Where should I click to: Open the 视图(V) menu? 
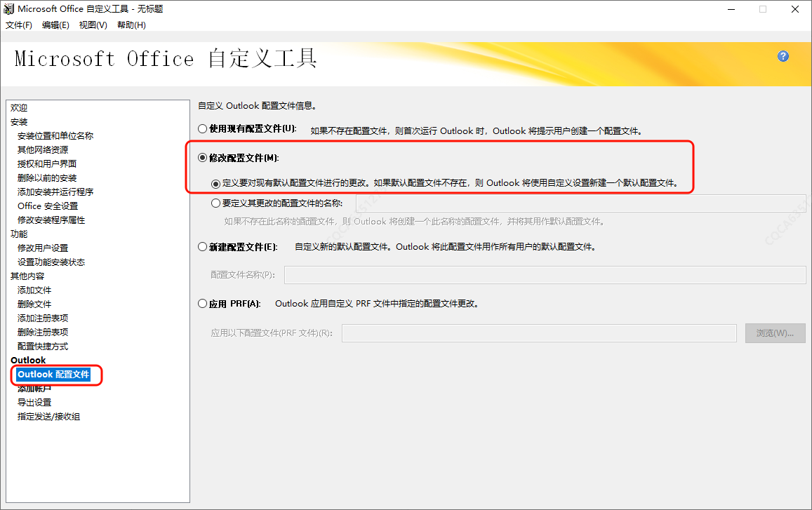(x=93, y=25)
